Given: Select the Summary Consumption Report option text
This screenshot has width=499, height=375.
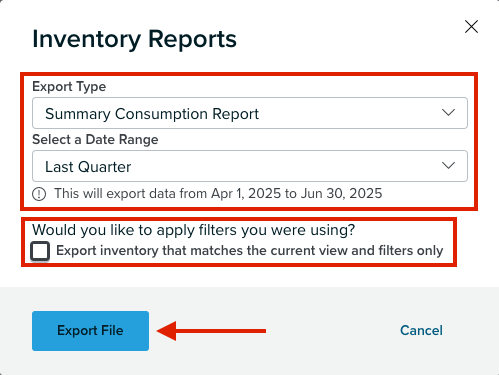Looking at the screenshot, I should pos(152,114).
